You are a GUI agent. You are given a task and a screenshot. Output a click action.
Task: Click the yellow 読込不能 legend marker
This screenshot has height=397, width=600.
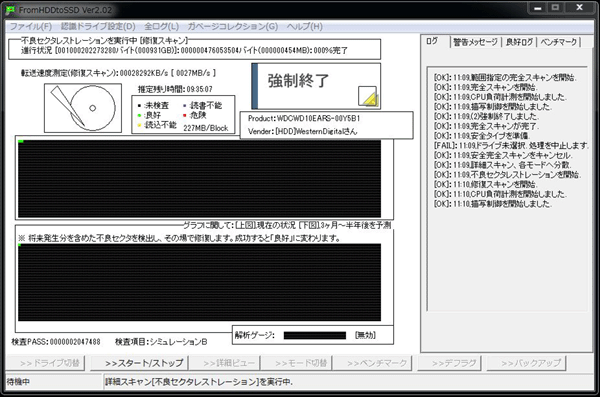[x=139, y=125]
